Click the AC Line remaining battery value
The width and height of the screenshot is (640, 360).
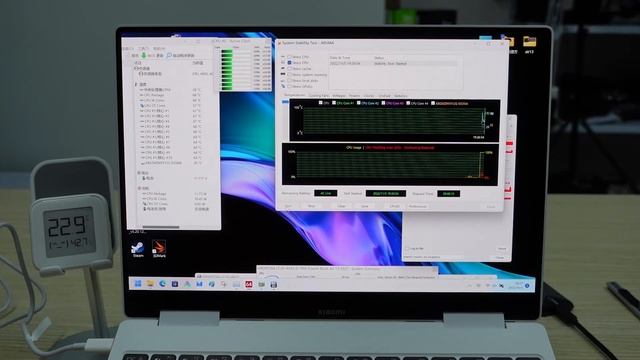(x=326, y=193)
